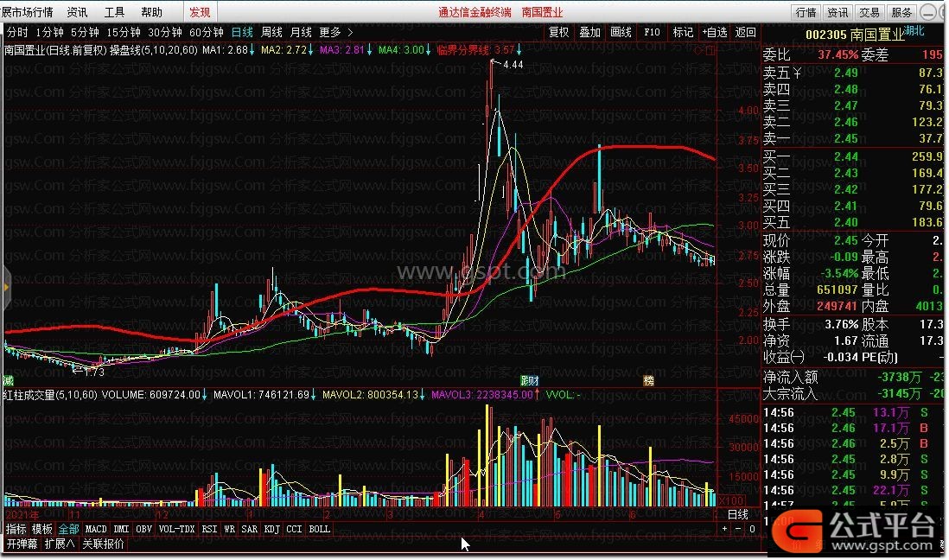
Task: Select the 周线 weekly chart tab
Action: 271,32
